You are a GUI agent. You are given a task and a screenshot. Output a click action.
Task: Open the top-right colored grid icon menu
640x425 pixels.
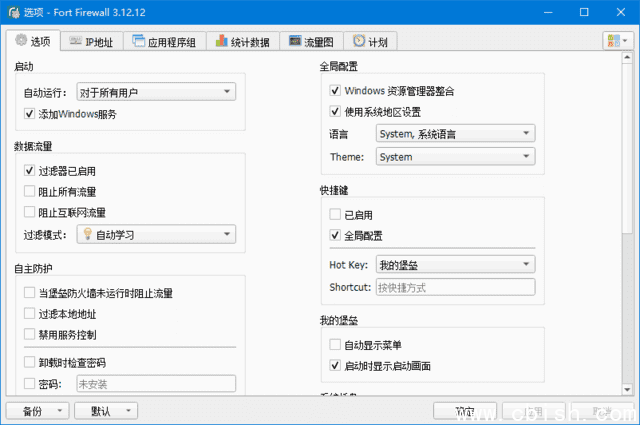tap(616, 41)
